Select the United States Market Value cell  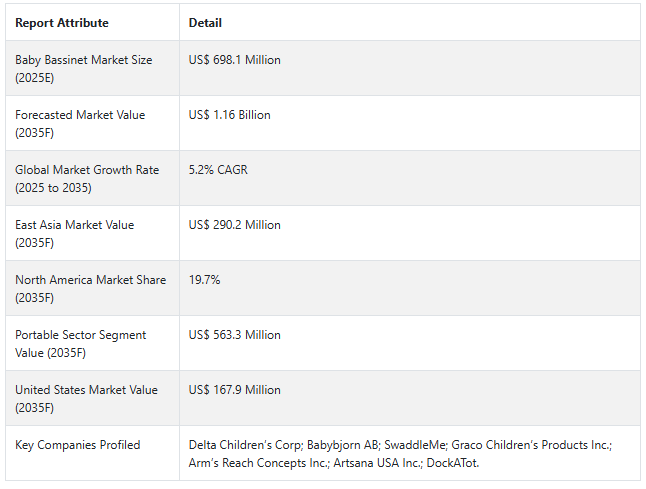click(92, 398)
